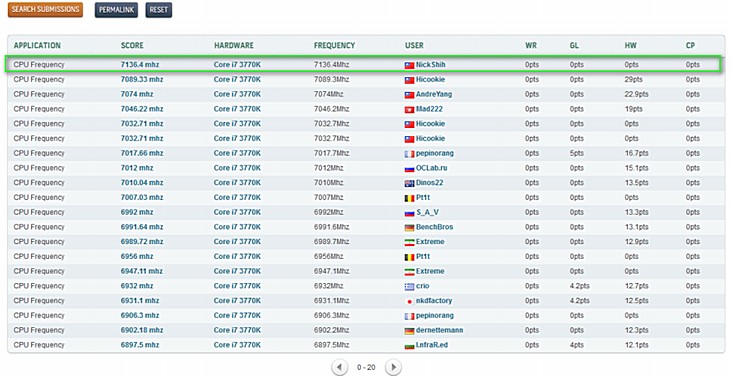This screenshot has height=378, width=731.
Task: Open the 6992 mhz score link
Action: [x=137, y=212]
